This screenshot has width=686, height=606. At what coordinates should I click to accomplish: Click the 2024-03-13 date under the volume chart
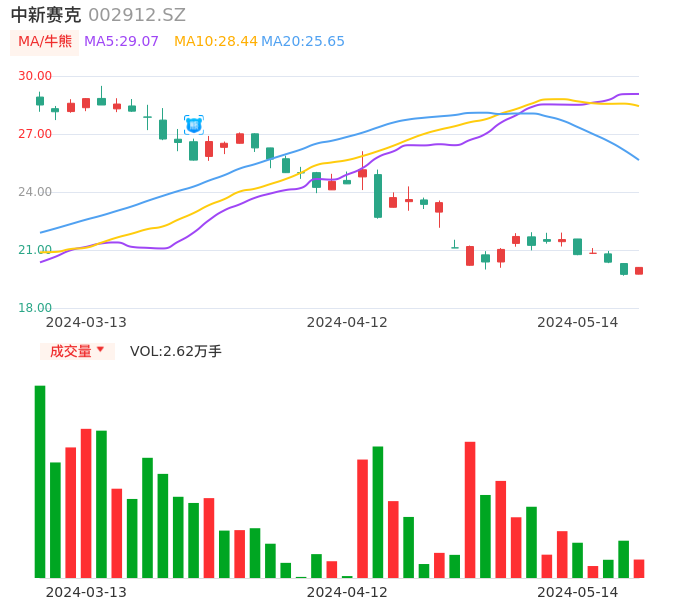[x=86, y=592]
